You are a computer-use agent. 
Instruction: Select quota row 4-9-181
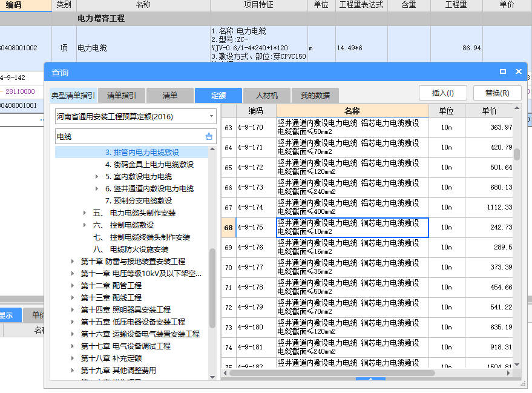367,347
